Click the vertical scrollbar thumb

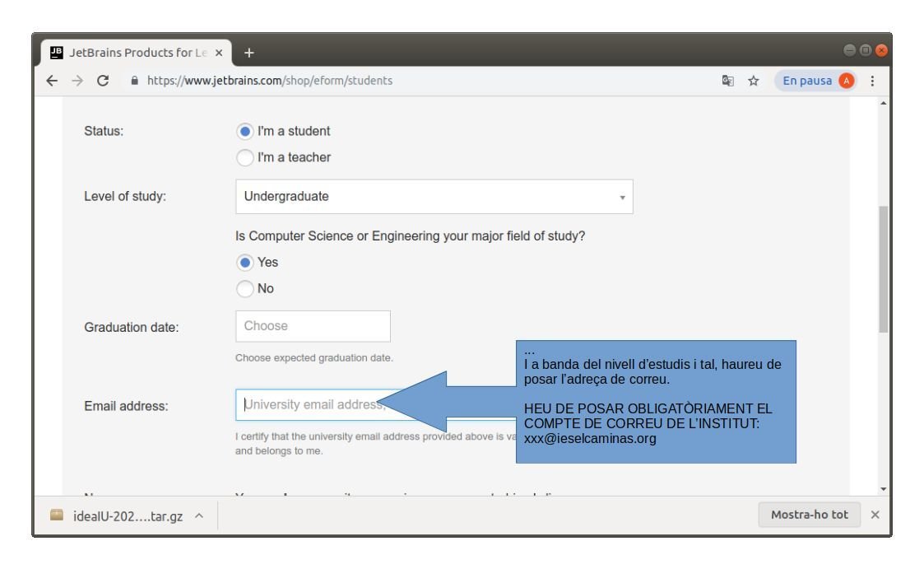883,269
